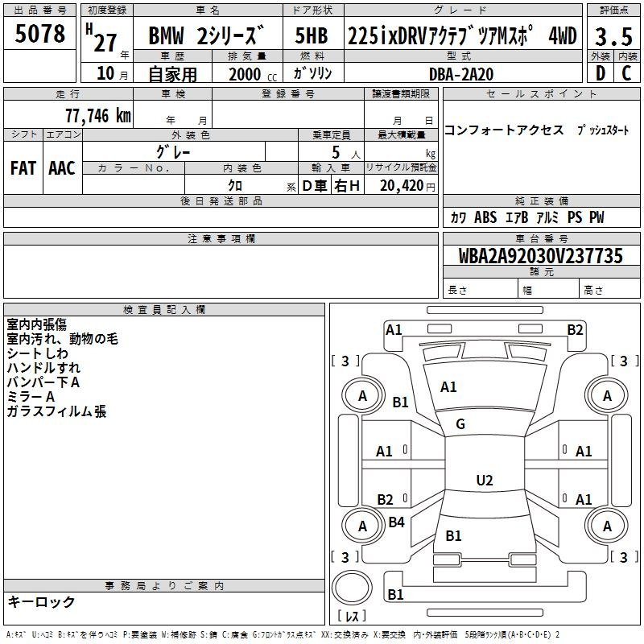Click the windshield mark G
644x644 pixels.
pyautogui.click(x=460, y=424)
